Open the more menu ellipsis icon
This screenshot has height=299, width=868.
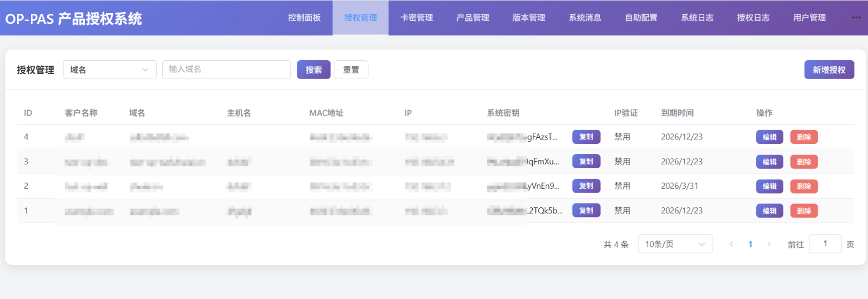pos(856,18)
